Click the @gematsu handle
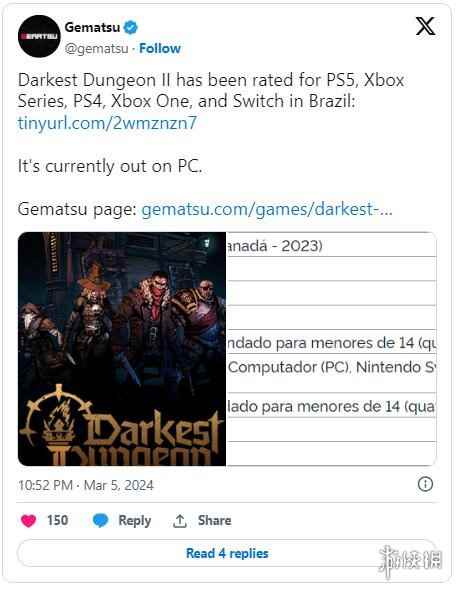Viewport: 457px width, 590px height. (x=97, y=49)
